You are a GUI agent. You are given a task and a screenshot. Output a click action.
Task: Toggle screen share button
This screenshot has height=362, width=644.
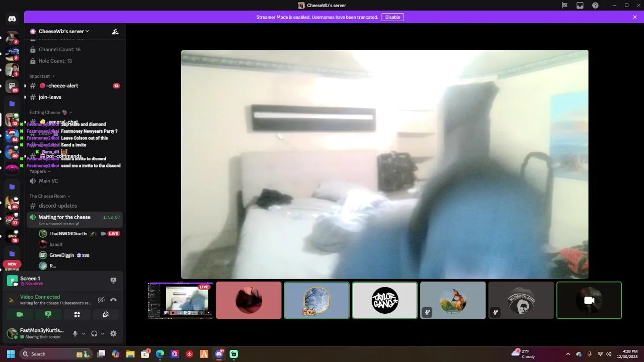click(x=48, y=314)
